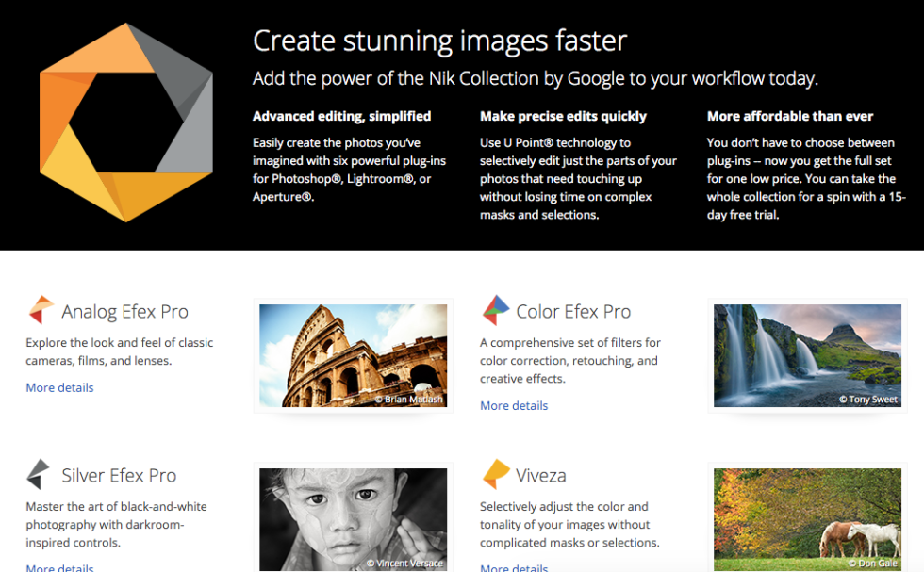Click the Viveza heading

coord(541,475)
